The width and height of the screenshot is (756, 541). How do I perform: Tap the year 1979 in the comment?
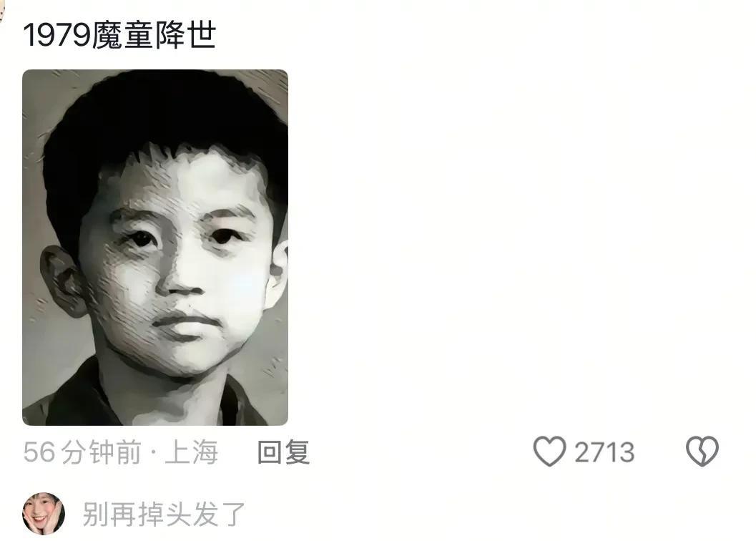57,36
